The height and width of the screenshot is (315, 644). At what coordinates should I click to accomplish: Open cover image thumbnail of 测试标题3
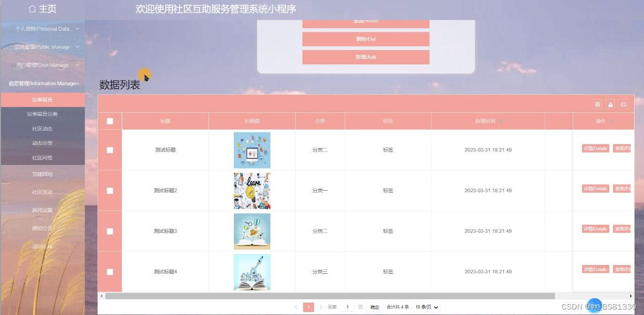(x=252, y=231)
